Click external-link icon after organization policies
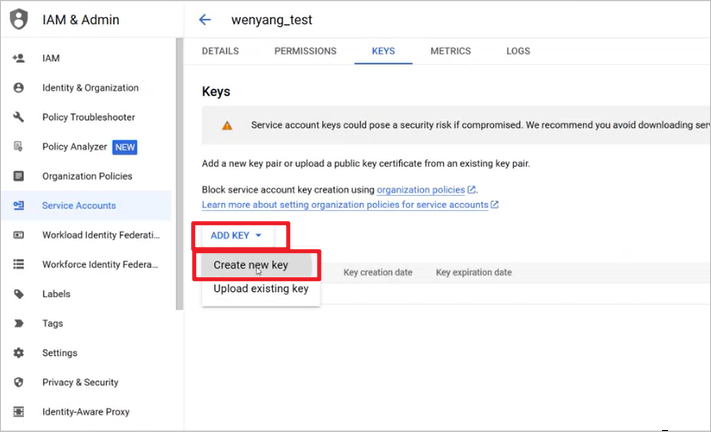Screen dimensions: 711x432 click(x=472, y=189)
